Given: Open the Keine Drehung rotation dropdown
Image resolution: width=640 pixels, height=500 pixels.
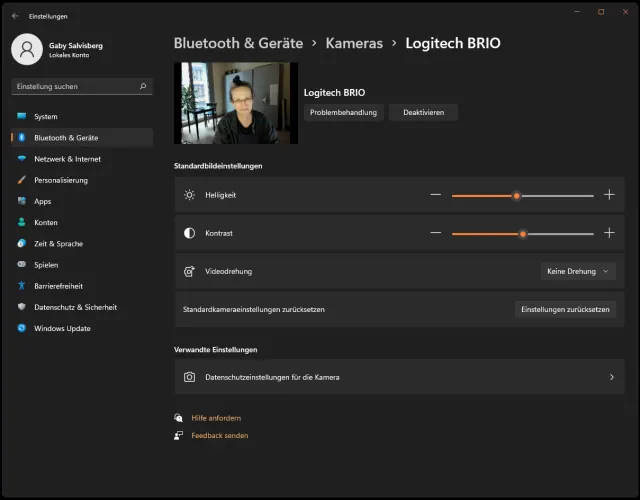Looking at the screenshot, I should click(x=578, y=271).
